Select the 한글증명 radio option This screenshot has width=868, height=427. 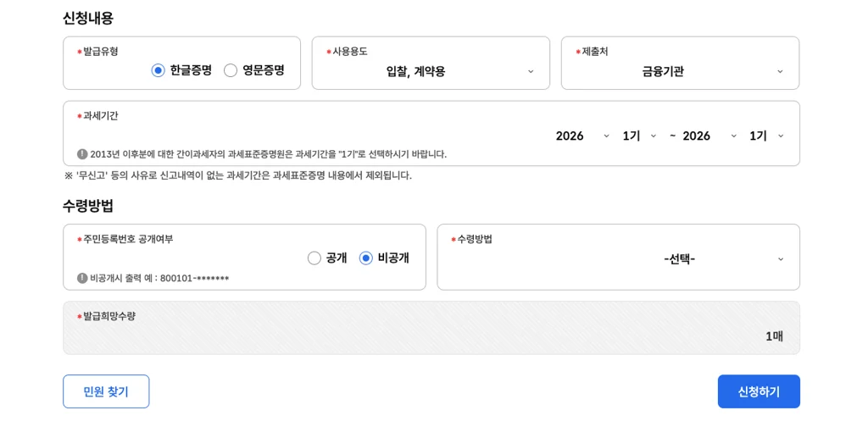[159, 70]
